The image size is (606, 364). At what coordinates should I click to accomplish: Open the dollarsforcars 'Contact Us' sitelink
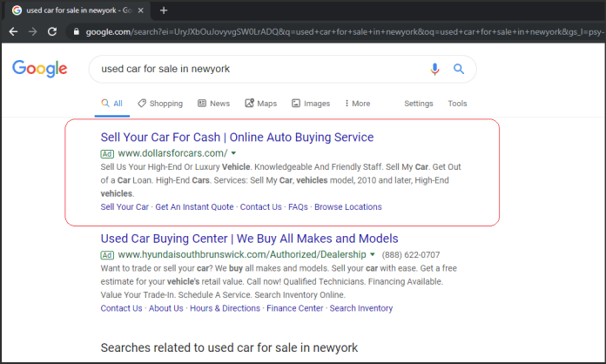click(x=261, y=207)
